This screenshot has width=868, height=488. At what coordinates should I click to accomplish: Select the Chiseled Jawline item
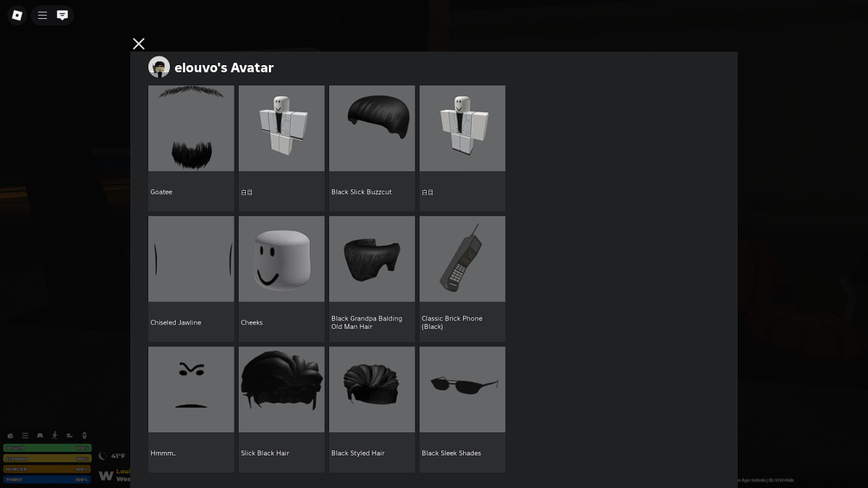point(191,259)
